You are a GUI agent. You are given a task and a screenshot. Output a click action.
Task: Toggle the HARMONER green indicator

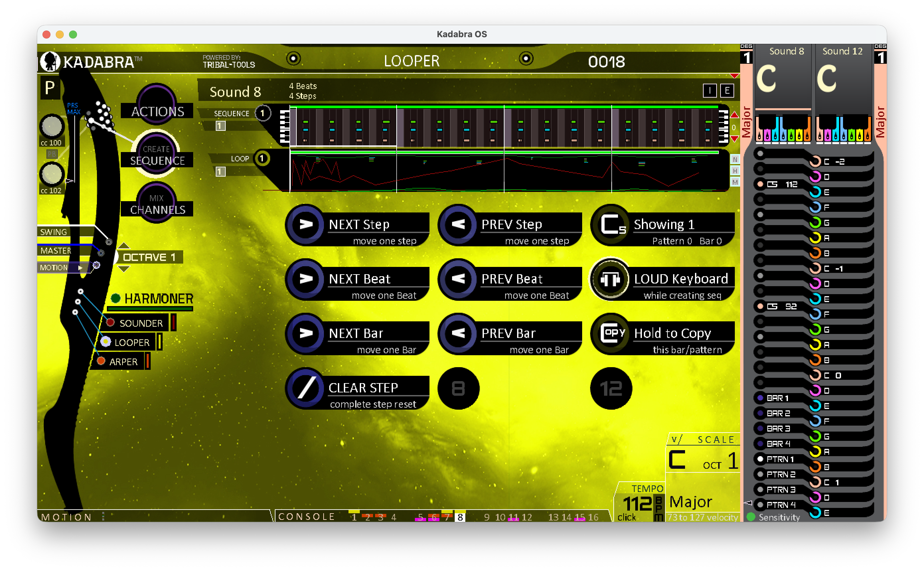[116, 299]
